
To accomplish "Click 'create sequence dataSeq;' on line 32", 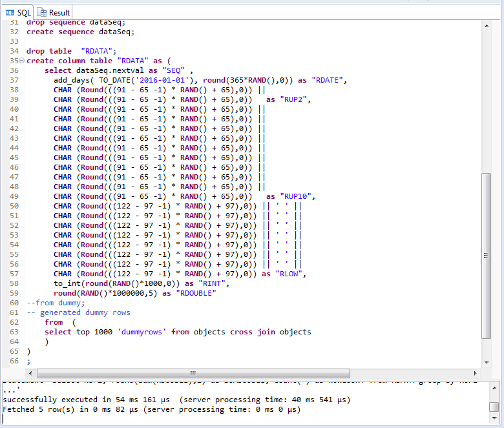I will point(80,32).
